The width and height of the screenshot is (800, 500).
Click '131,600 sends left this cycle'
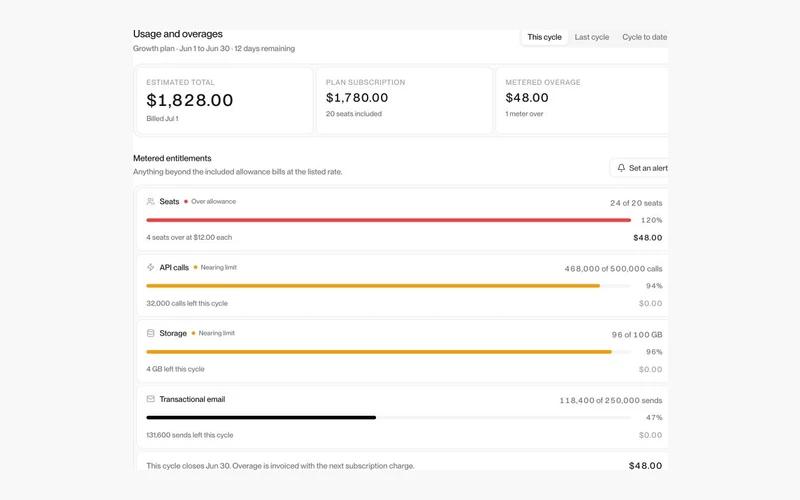pyautogui.click(x=190, y=435)
